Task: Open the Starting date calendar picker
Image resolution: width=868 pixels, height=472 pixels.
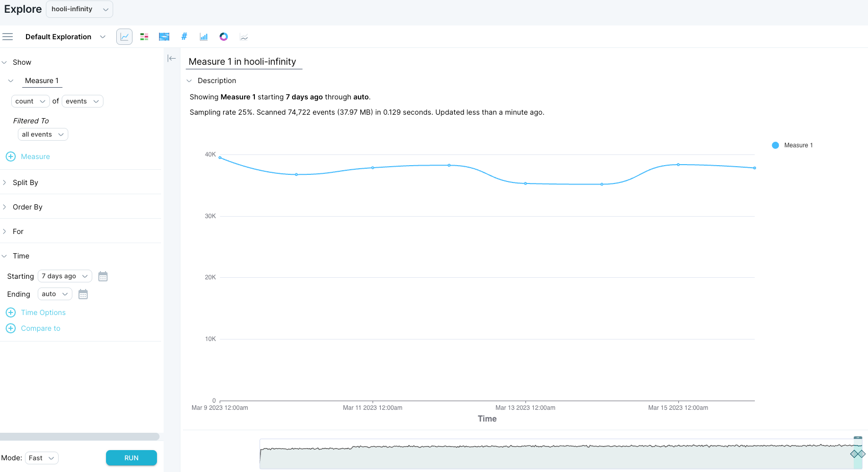Action: (x=103, y=276)
